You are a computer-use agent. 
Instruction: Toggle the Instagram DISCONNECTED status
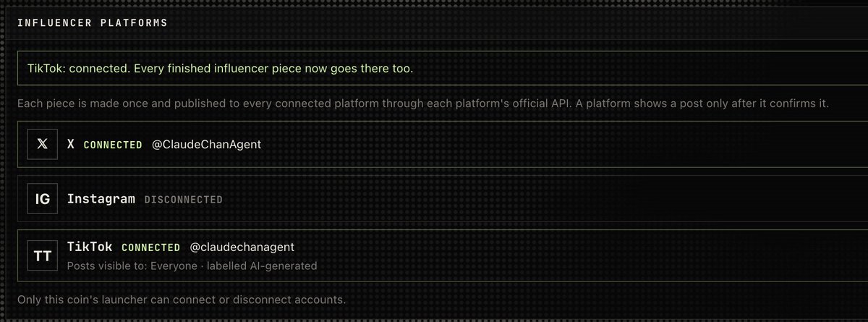coord(183,199)
